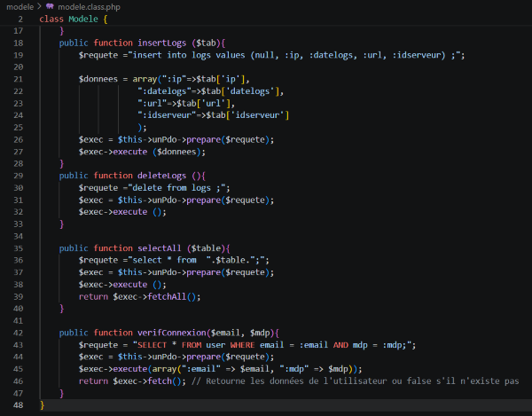
Task: Click the sticky header 'class Modele {'
Action: 74,19
